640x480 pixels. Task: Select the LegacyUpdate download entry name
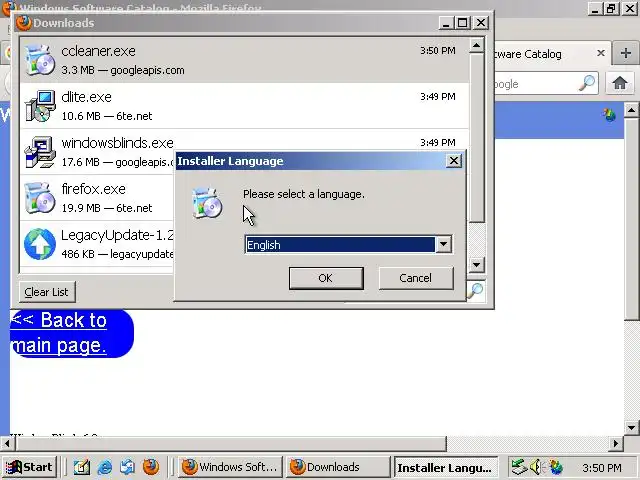[118, 236]
